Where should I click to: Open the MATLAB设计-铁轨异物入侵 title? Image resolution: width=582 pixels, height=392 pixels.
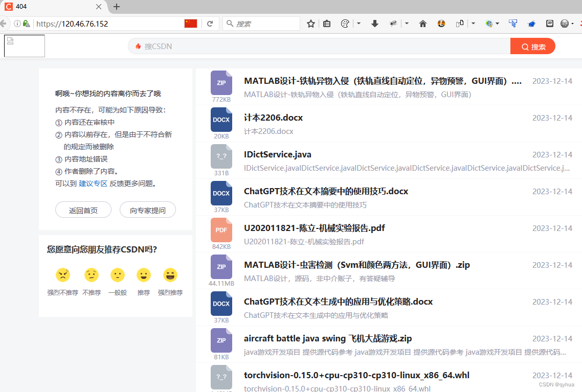click(x=383, y=81)
